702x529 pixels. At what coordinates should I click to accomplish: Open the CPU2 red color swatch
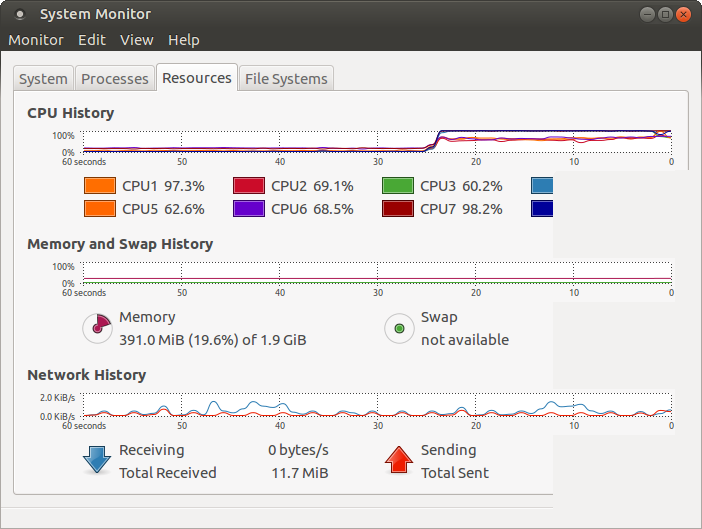coord(249,185)
